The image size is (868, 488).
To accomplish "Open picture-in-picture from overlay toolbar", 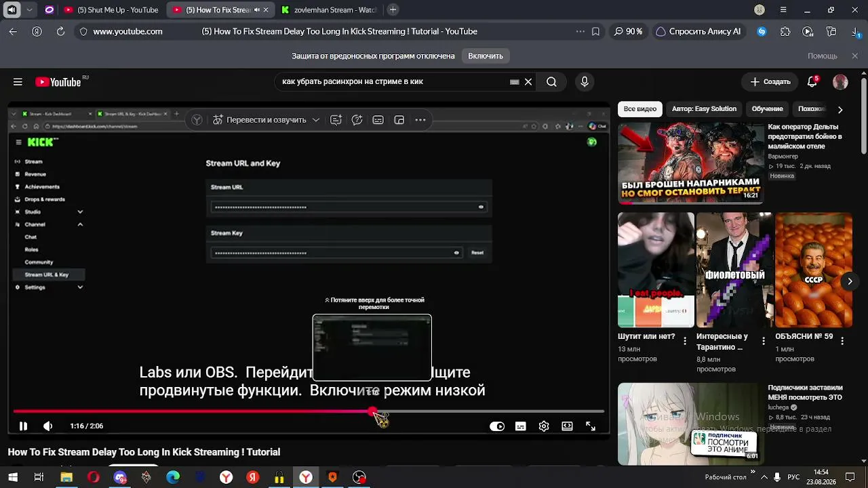I will click(399, 120).
